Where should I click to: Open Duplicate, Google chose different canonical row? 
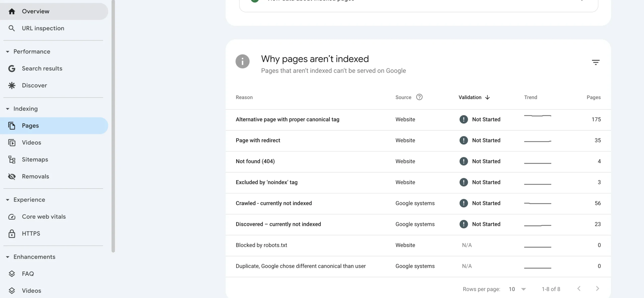pyautogui.click(x=418, y=266)
